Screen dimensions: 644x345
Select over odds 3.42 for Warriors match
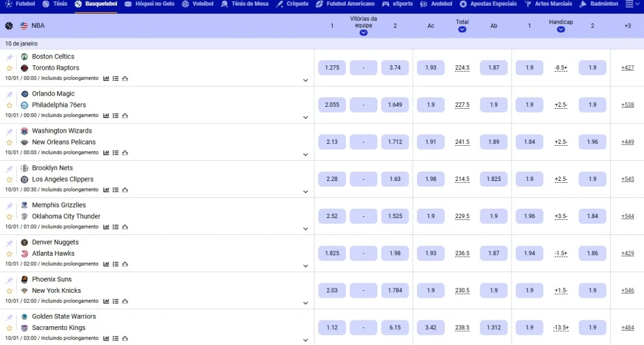click(430, 327)
